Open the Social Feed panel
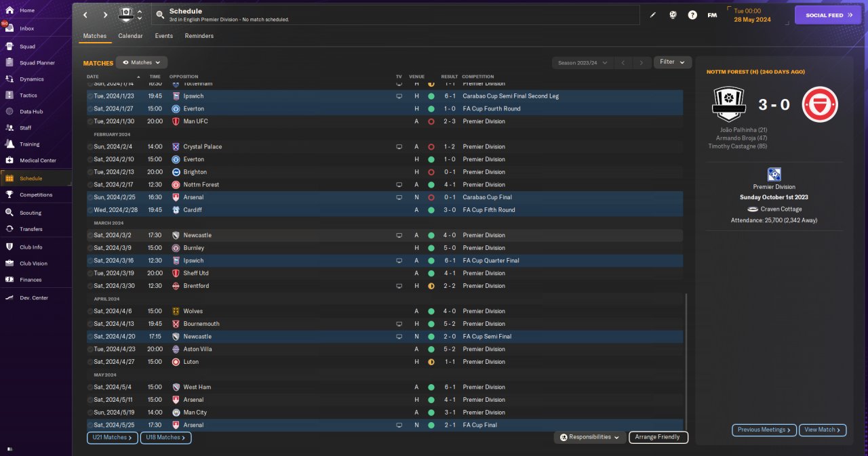This screenshot has width=868, height=456. (x=828, y=15)
